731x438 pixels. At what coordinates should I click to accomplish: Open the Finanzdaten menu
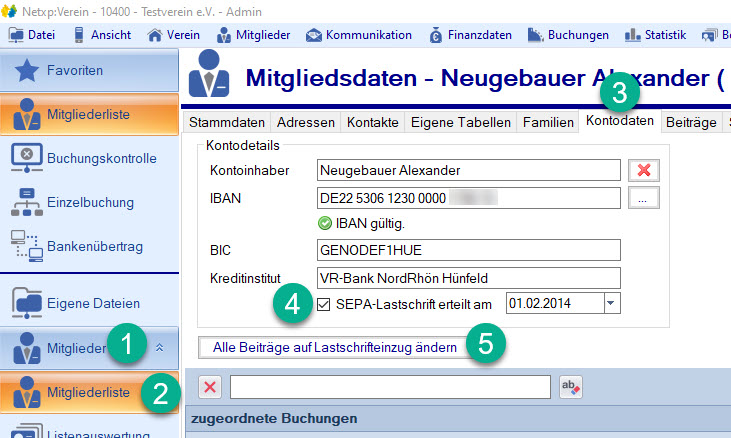pyautogui.click(x=470, y=35)
